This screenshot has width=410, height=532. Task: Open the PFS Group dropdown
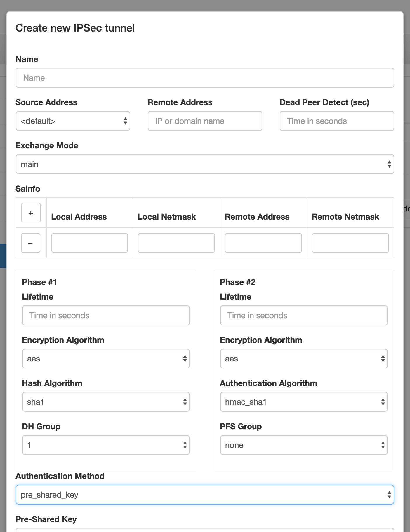(304, 445)
